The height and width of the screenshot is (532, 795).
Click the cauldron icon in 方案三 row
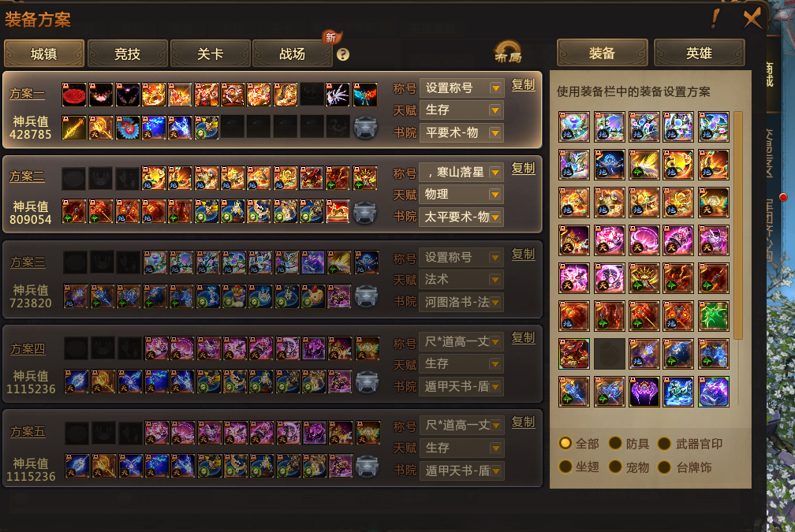366,296
